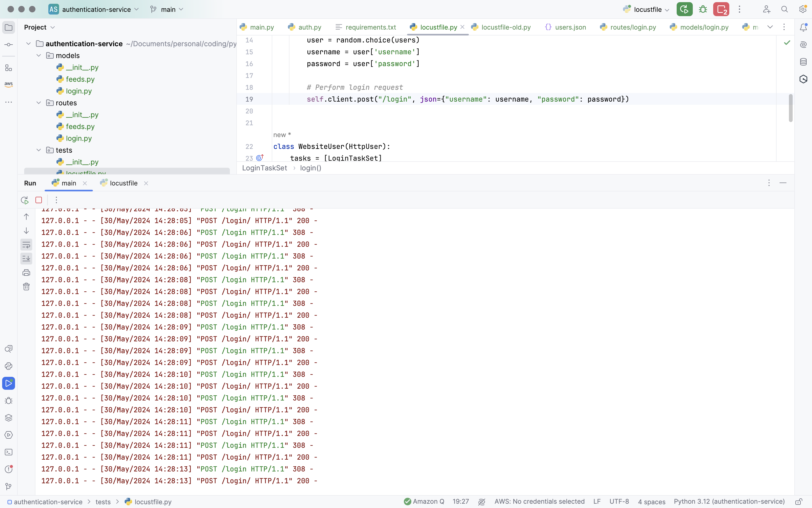This screenshot has height=508, width=812.
Task: Open Code With Me add-user icon
Action: coord(766,9)
